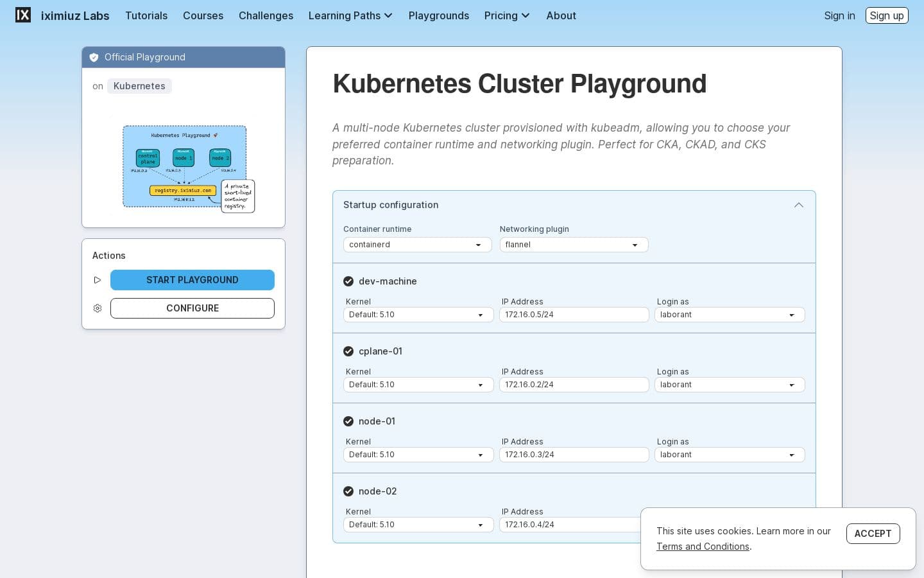
Task: Open node-01 Login as dropdown
Action: pyautogui.click(x=730, y=455)
